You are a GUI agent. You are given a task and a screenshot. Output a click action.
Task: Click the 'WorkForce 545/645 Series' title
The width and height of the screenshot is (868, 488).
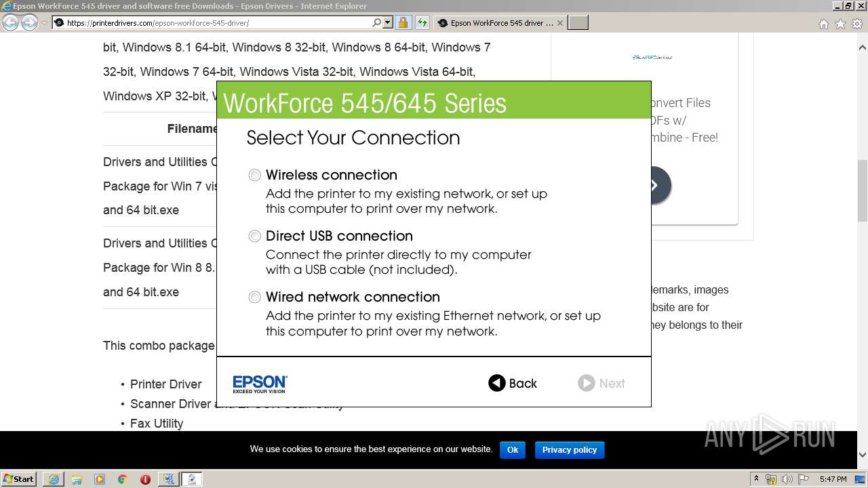coord(365,104)
